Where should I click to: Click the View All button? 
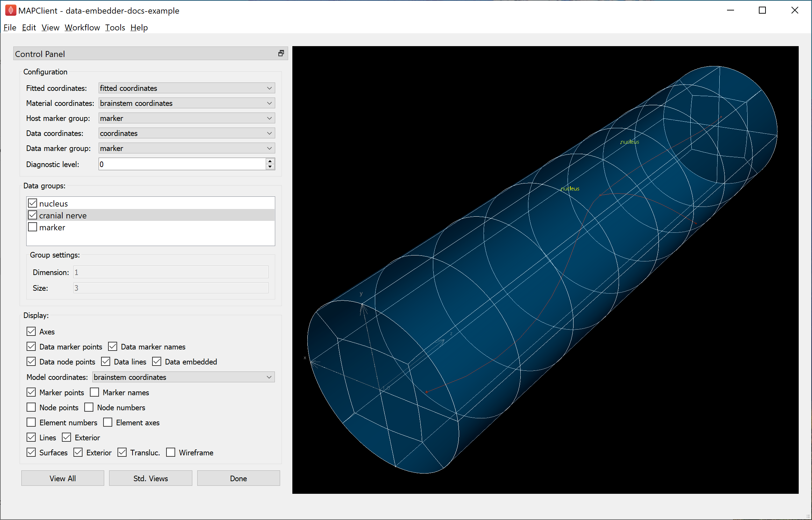pos(63,478)
